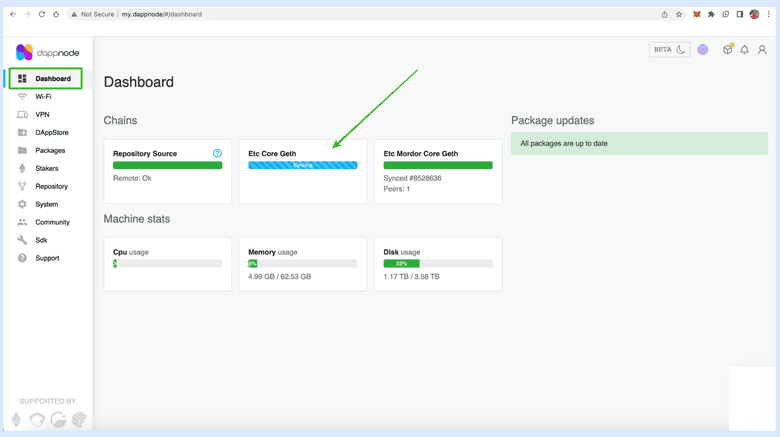Image resolution: width=780 pixels, height=437 pixels.
Task: Toggle the BETA dark mode moon switch
Action: (x=669, y=49)
